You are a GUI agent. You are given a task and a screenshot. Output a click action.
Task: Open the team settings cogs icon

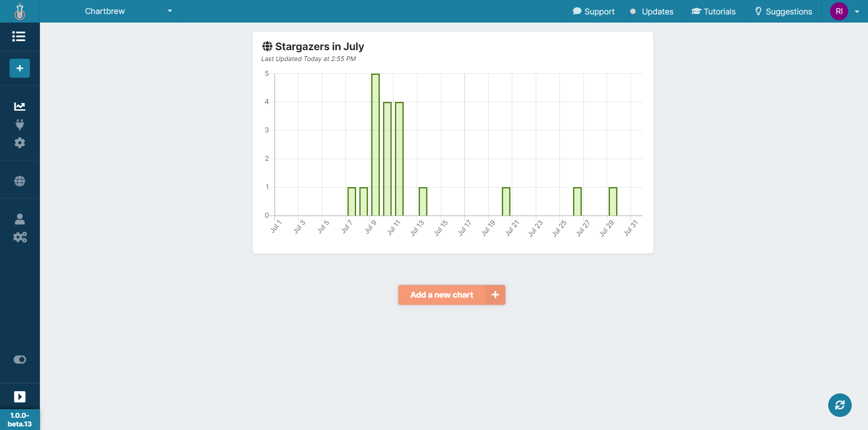coord(19,237)
